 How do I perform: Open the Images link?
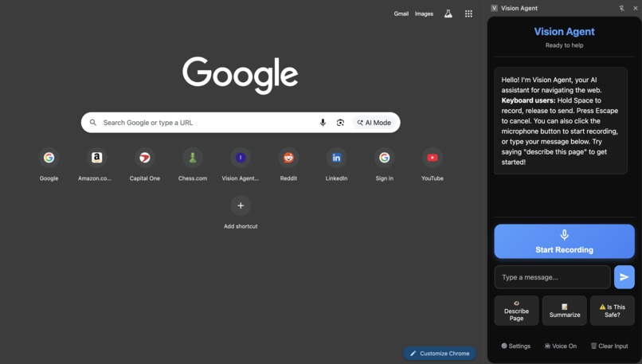coord(424,14)
